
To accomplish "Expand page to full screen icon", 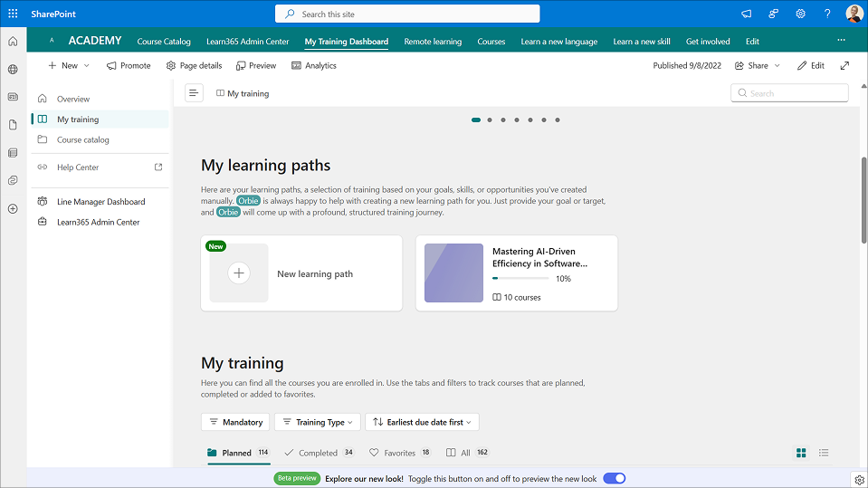I will [844, 65].
